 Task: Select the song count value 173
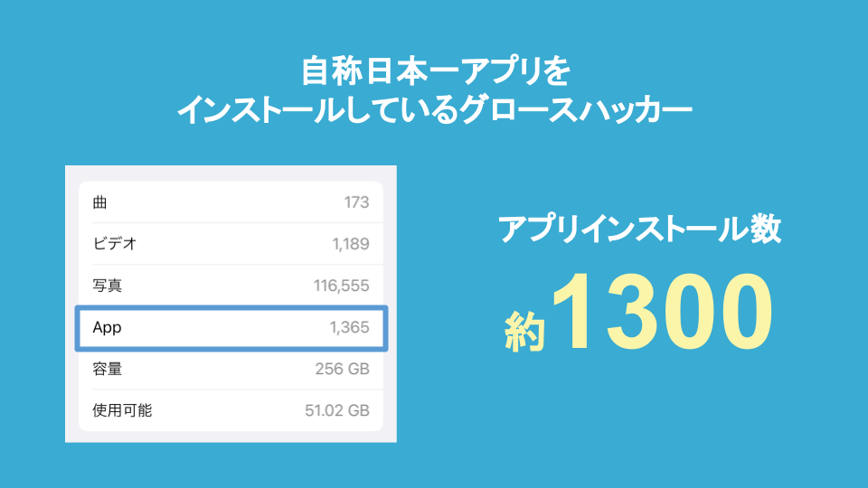pyautogui.click(x=356, y=202)
